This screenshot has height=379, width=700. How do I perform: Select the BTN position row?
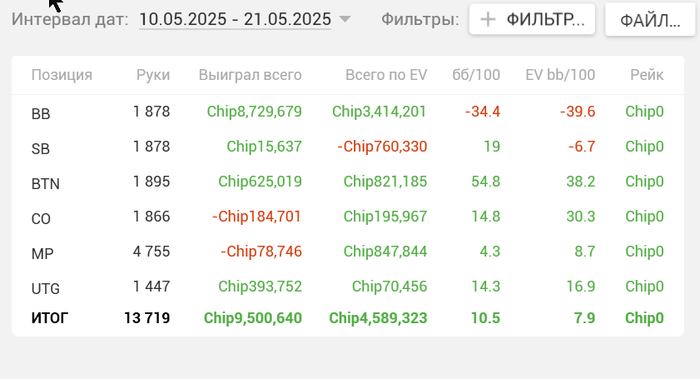tap(348, 181)
